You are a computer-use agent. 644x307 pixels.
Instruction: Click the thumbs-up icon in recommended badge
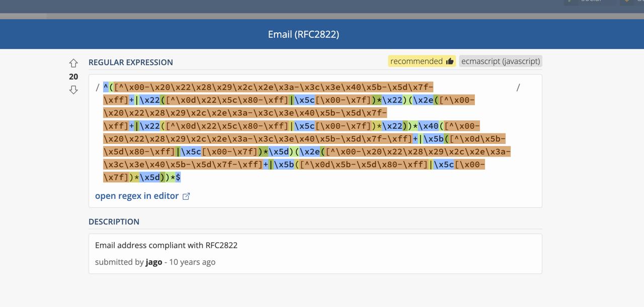(450, 61)
